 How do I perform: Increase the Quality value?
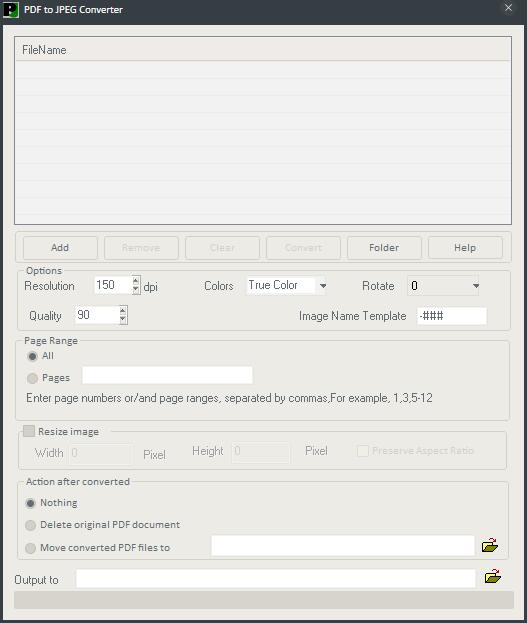pyautogui.click(x=123, y=310)
